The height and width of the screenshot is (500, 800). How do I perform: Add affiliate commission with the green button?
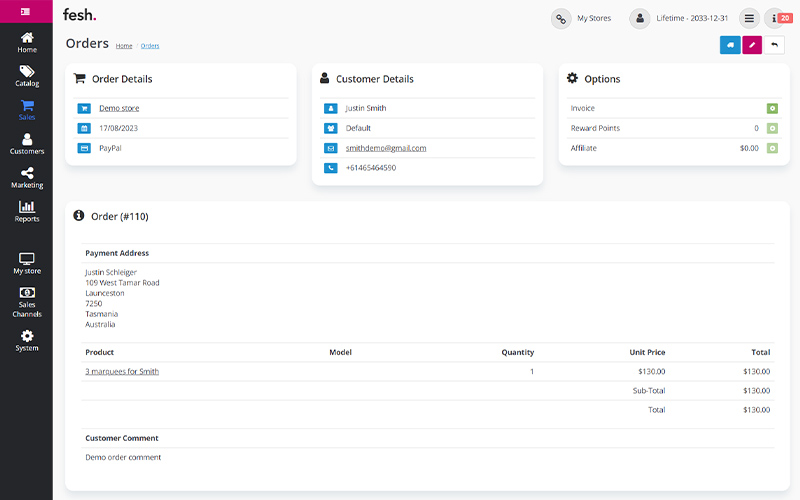pyautogui.click(x=772, y=148)
